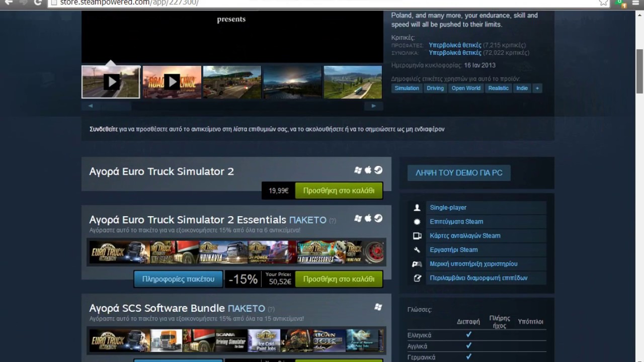The width and height of the screenshot is (644, 362).
Task: Open the Open World tag
Action: pyautogui.click(x=466, y=88)
